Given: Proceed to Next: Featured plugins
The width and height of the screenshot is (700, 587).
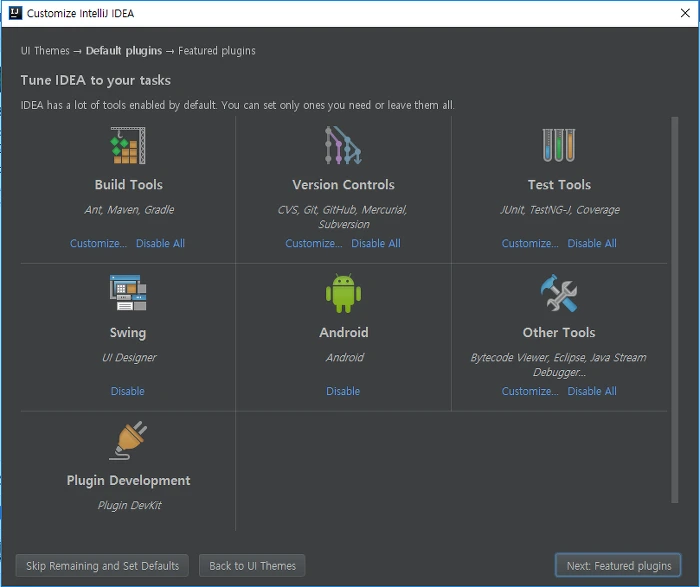Looking at the screenshot, I should [618, 566].
